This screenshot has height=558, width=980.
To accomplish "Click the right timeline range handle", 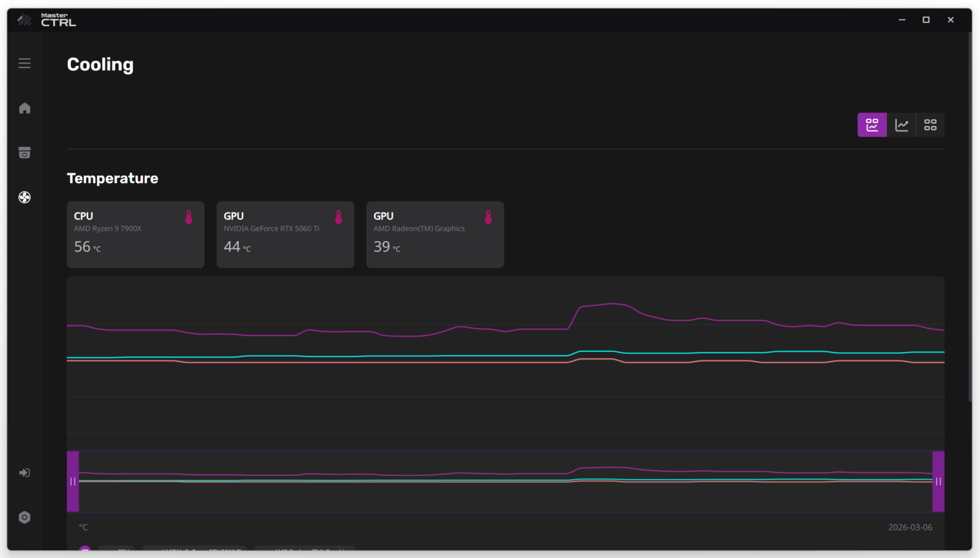I will point(939,481).
